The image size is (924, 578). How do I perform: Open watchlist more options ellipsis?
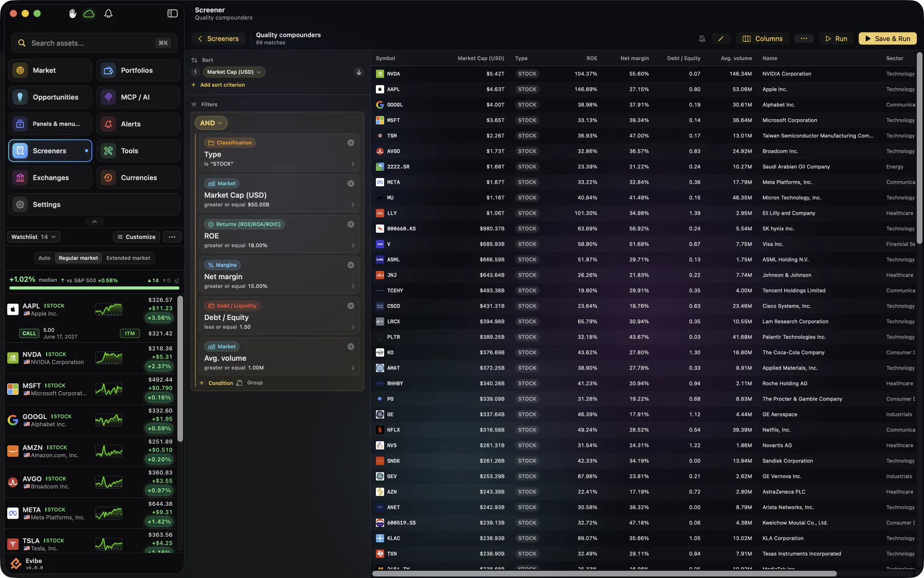pyautogui.click(x=172, y=237)
